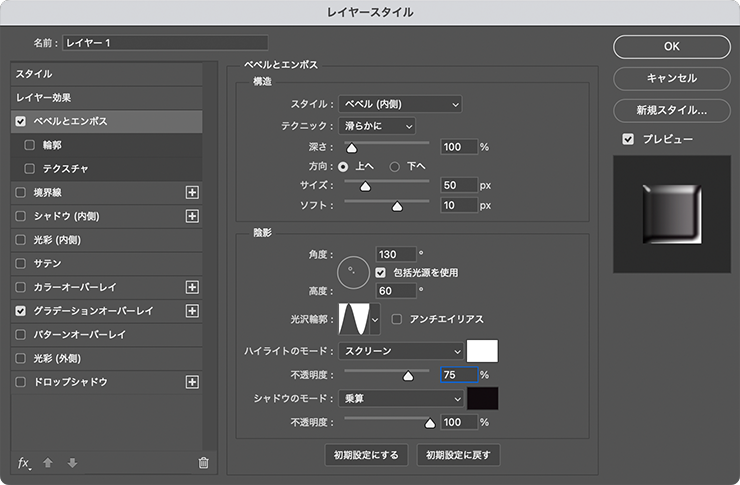Toggle the プレビュー checkbox

point(628,139)
